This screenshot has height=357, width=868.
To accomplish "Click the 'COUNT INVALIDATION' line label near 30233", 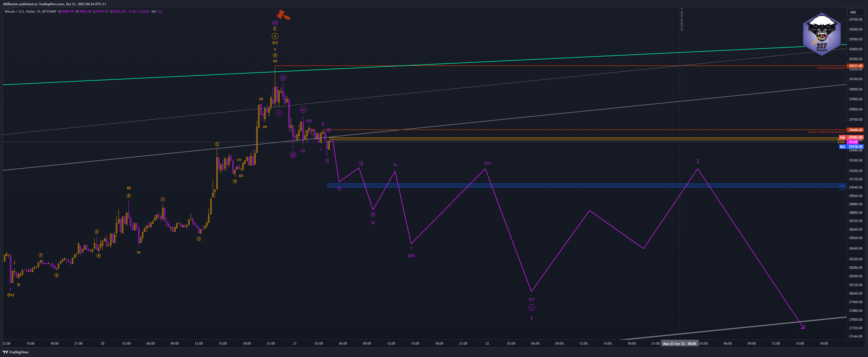I will pos(831,68).
